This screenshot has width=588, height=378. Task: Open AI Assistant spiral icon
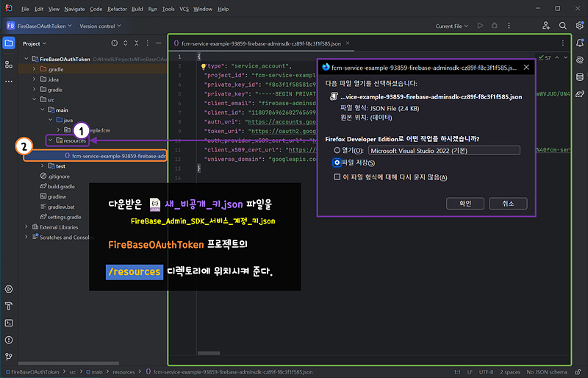580,60
